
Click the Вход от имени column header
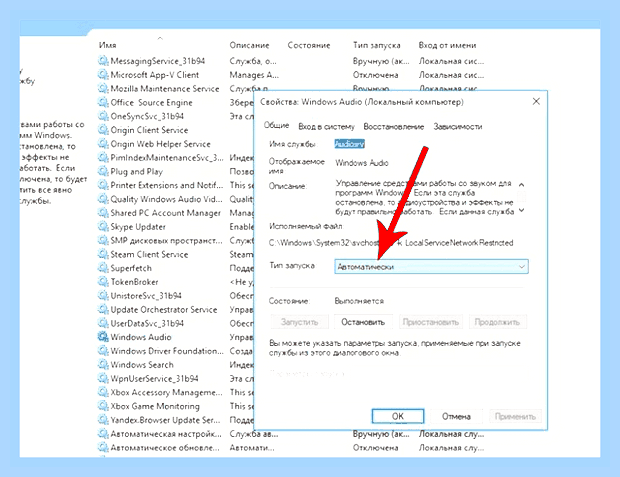point(447,45)
